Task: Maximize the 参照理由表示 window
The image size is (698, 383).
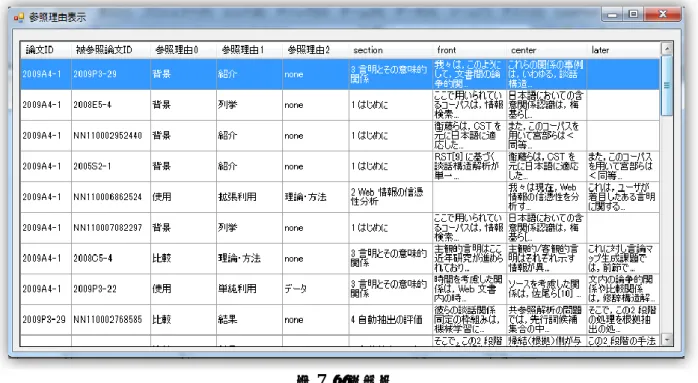Action: (633, 14)
